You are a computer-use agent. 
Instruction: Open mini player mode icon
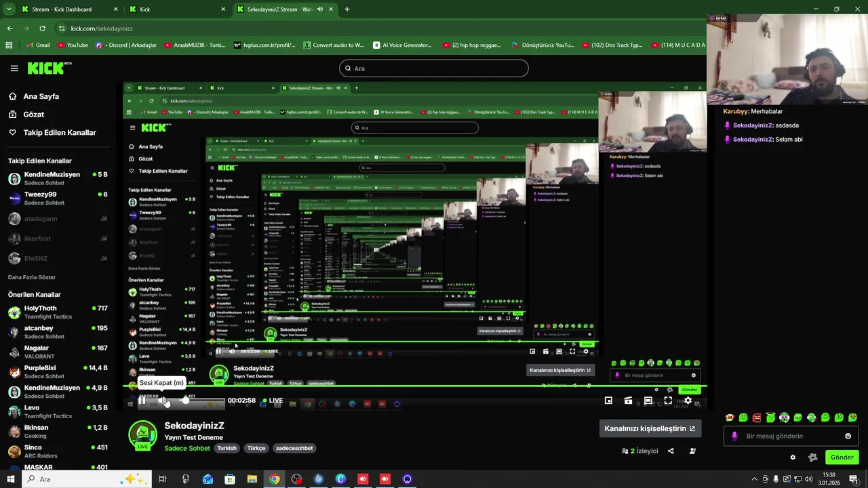608,401
